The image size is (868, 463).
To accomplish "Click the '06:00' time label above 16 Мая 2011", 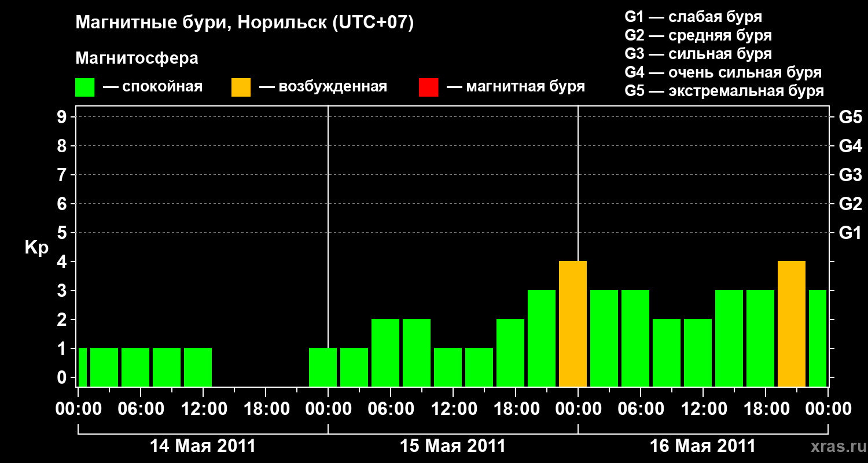I will [641, 409].
